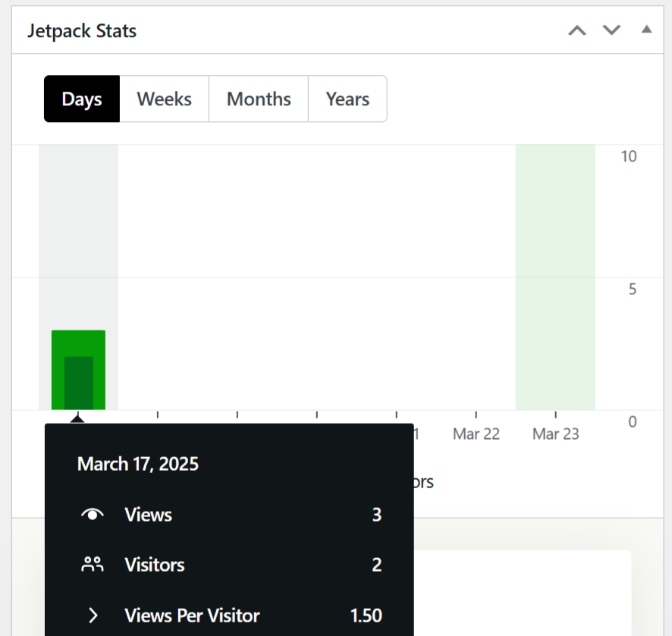This screenshot has width=672, height=636.
Task: Switch to the Months tab
Action: [259, 99]
